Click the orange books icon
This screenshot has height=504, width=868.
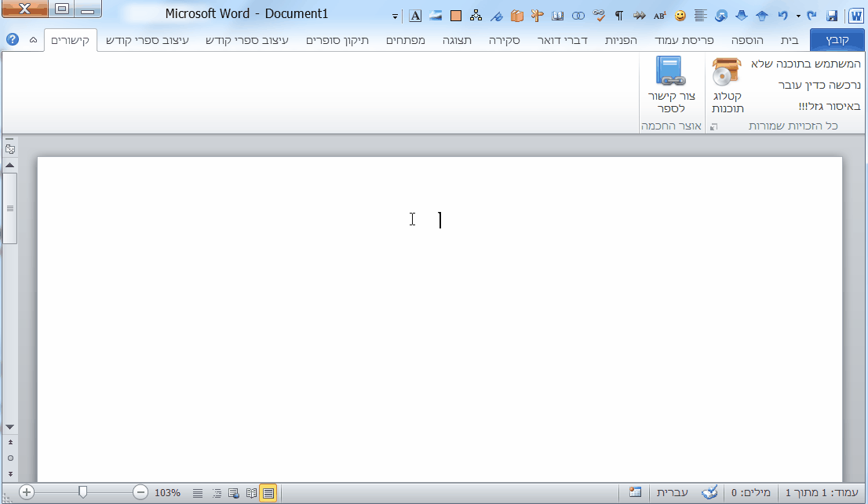(x=517, y=16)
